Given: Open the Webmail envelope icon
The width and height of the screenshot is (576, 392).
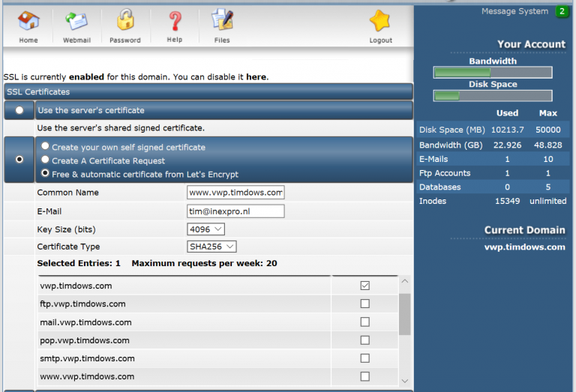Looking at the screenshot, I should point(76,22).
